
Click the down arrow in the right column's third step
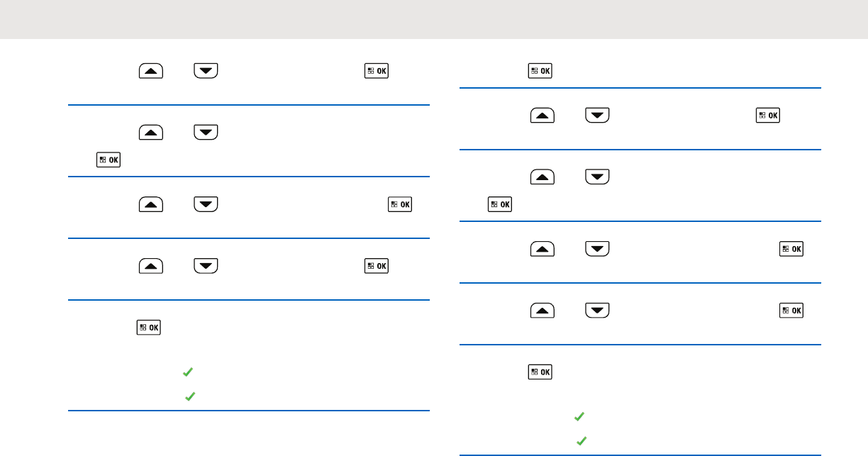[598, 177]
